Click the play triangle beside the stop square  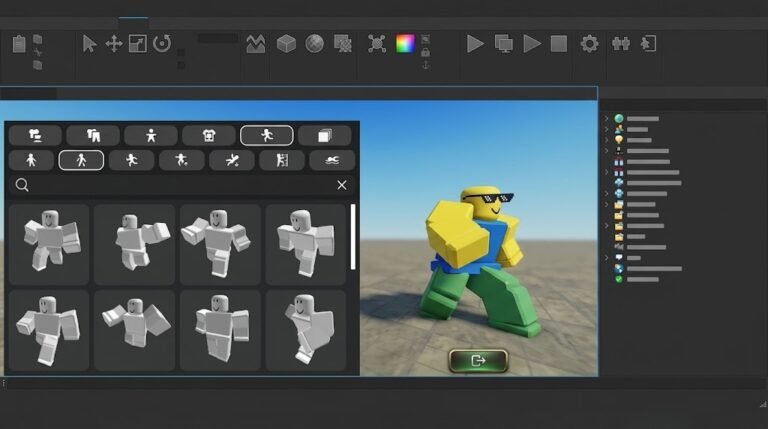tap(532, 44)
